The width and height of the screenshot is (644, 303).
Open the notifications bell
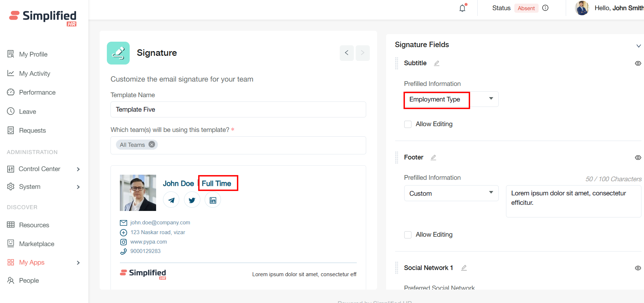[463, 8]
